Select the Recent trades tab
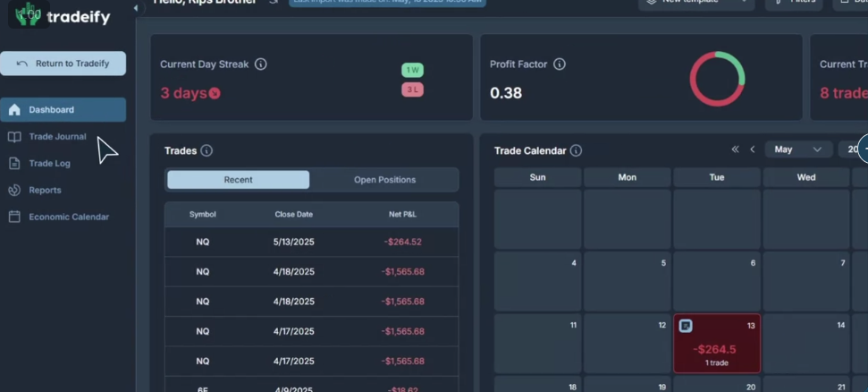The image size is (868, 392). click(238, 180)
